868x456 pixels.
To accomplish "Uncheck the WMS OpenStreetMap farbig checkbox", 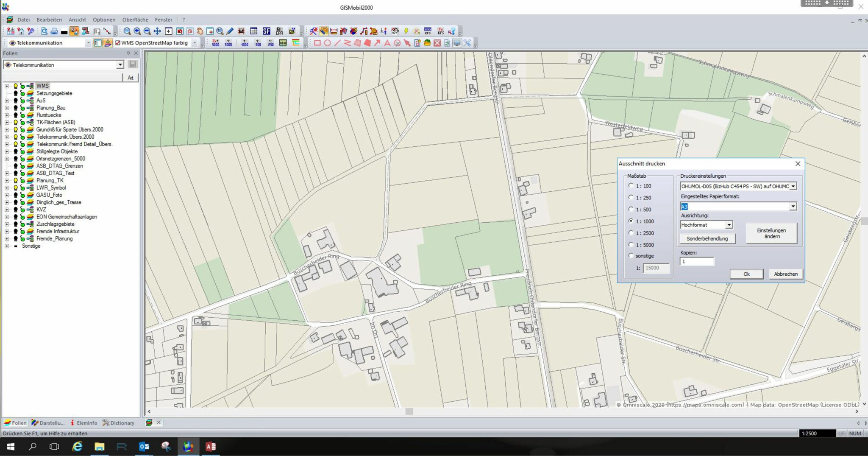I will tap(118, 43).
